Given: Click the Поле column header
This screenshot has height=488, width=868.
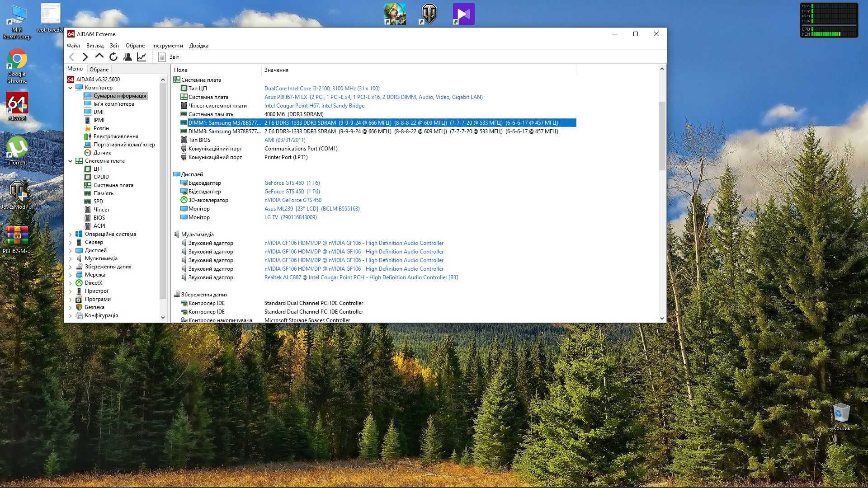Looking at the screenshot, I should (x=216, y=70).
